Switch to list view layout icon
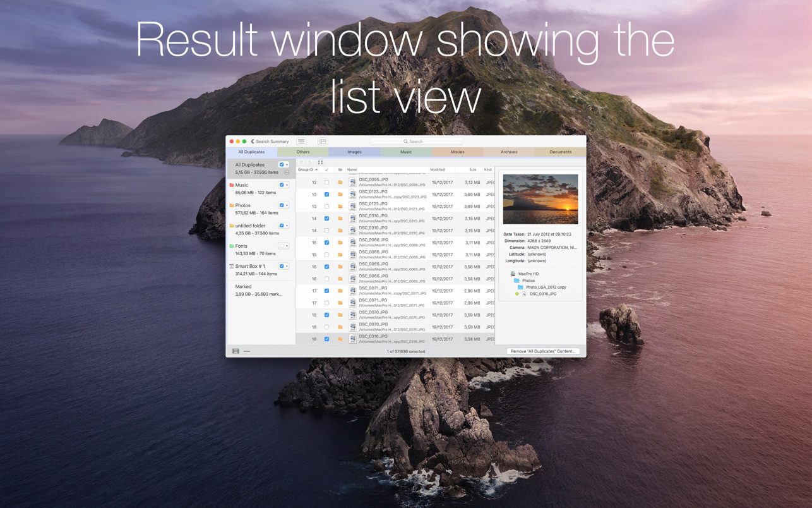 (302, 142)
